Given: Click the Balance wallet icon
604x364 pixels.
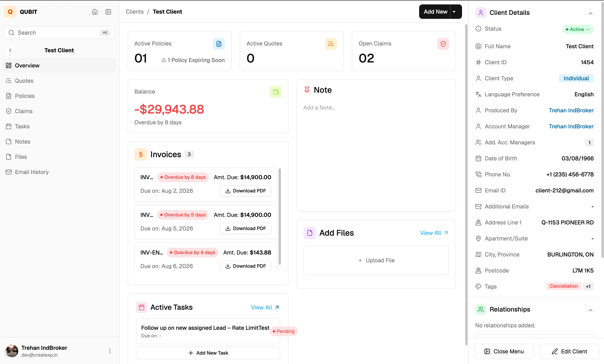Looking at the screenshot, I should pyautogui.click(x=276, y=92).
